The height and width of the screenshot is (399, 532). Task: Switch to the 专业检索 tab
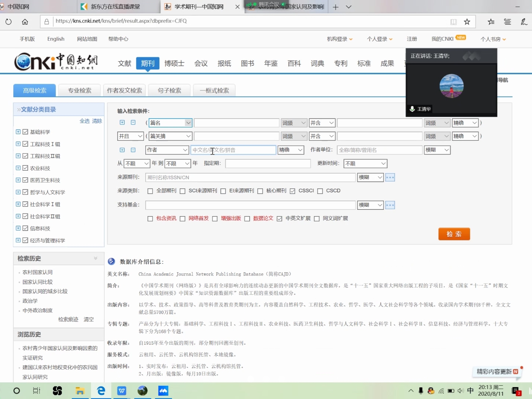(x=79, y=91)
